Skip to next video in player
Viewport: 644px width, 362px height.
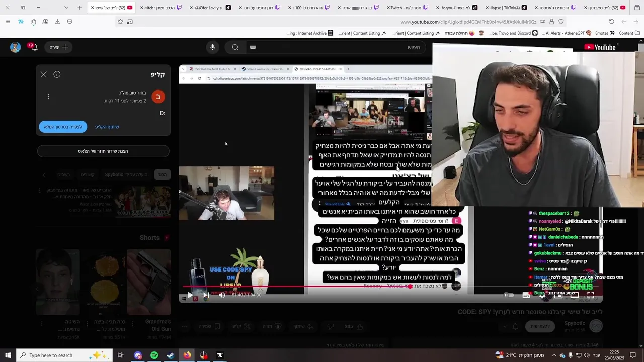206,295
